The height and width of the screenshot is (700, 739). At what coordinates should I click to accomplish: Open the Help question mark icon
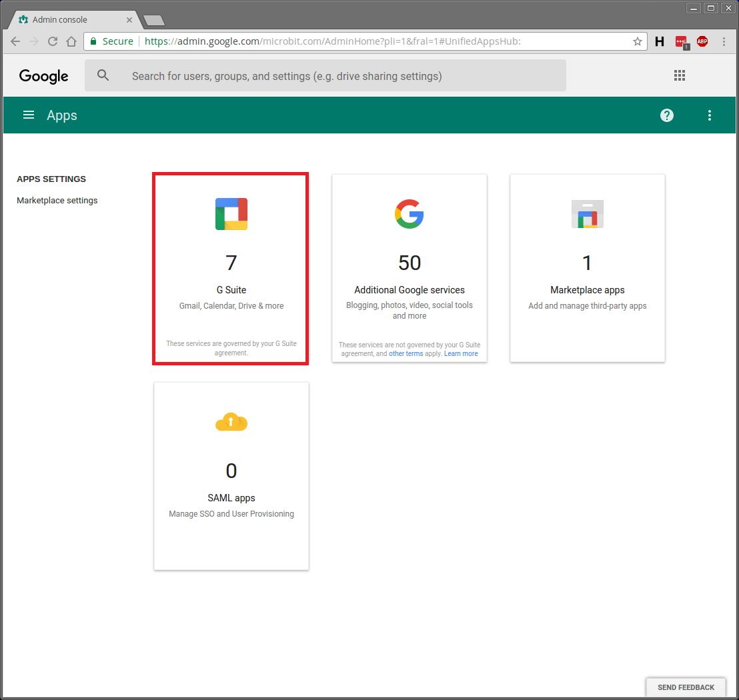(x=667, y=115)
